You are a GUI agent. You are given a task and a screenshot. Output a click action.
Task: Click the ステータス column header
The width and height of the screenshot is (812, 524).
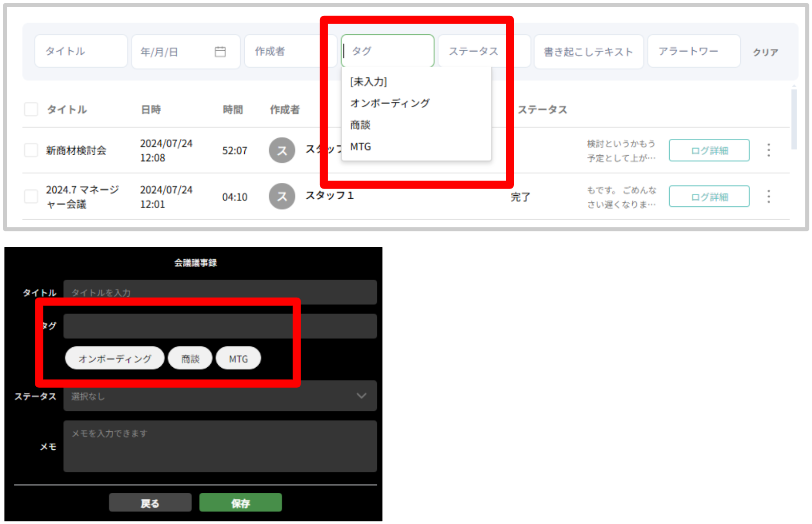[543, 110]
